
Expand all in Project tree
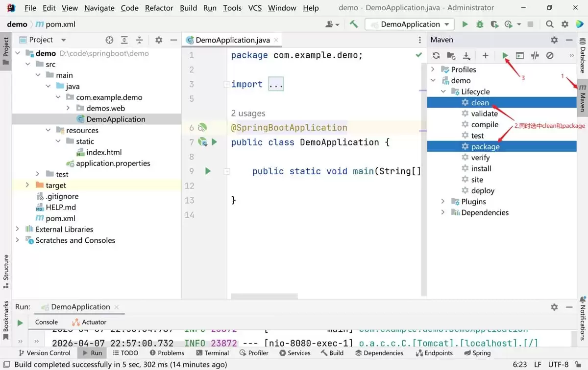tap(124, 40)
